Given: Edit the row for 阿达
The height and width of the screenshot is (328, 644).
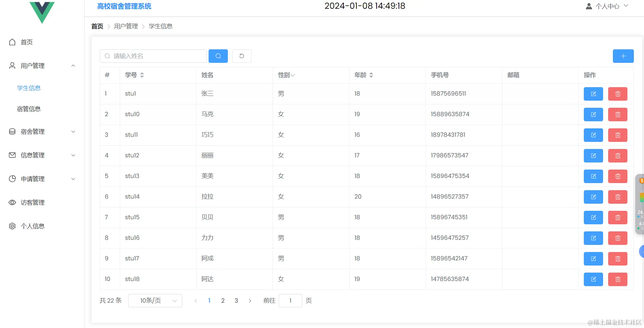Looking at the screenshot, I should (x=593, y=279).
